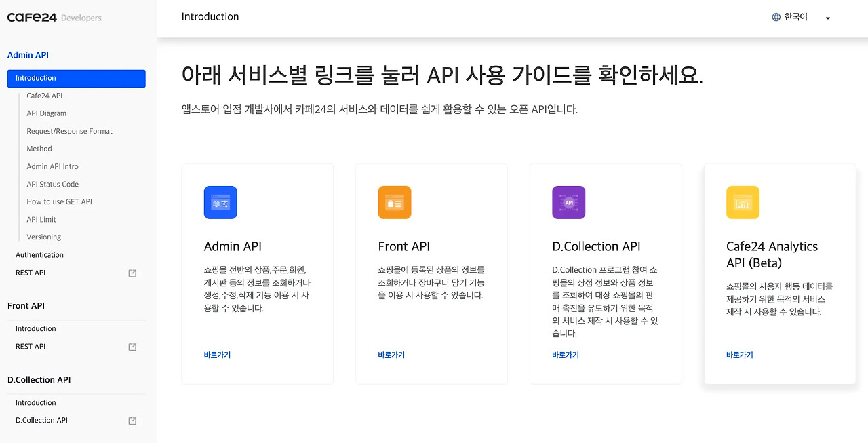The height and width of the screenshot is (443, 868).
Task: Open external link icon beside Front API REST API
Action: [132, 347]
